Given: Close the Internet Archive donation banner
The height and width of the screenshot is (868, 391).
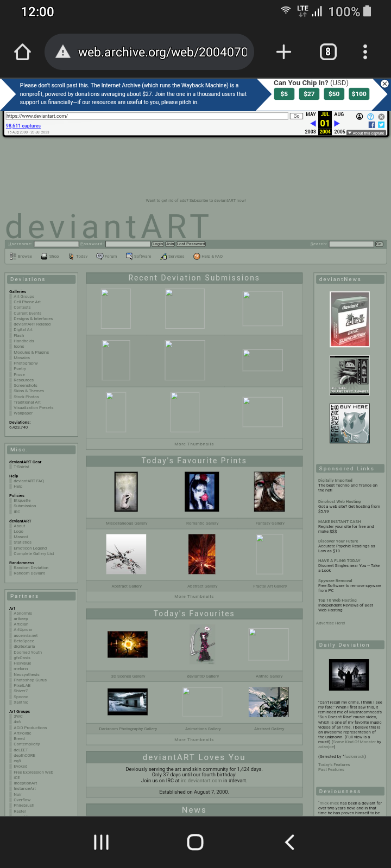Looking at the screenshot, I should click(x=384, y=84).
